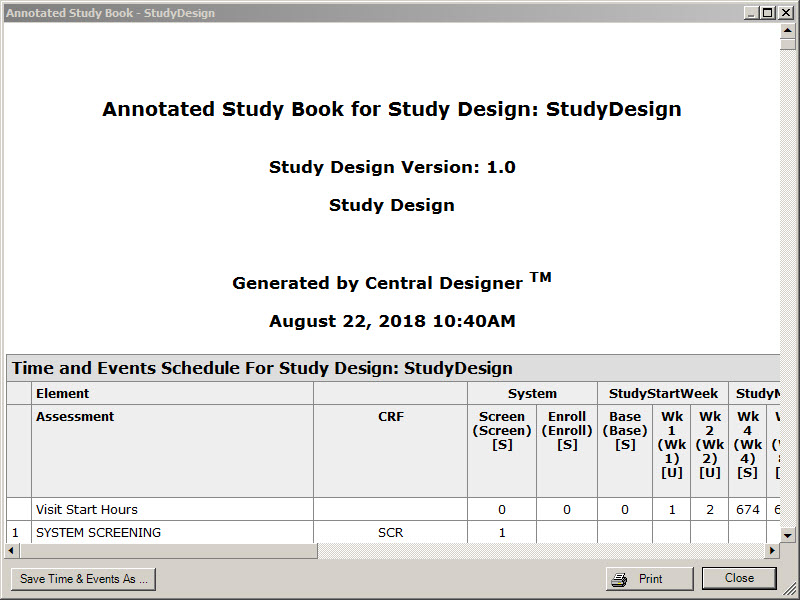Select the Wk 1 (Wk 1) [U] header
This screenshot has height=600, width=800.
coord(671,451)
